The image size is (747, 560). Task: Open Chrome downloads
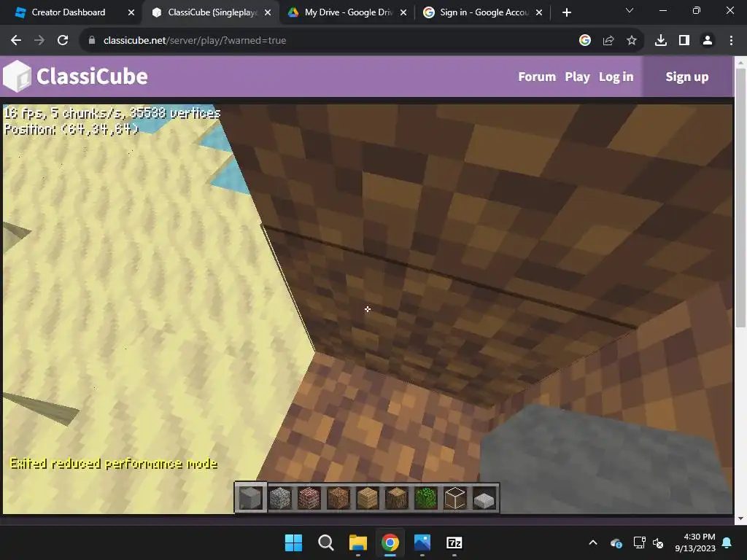(661, 41)
